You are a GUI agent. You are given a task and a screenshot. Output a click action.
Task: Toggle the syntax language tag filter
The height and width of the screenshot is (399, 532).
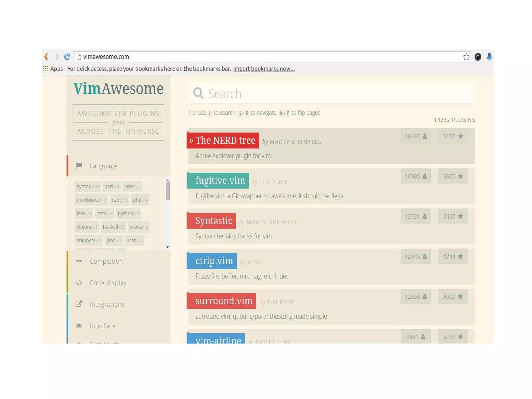[88, 186]
